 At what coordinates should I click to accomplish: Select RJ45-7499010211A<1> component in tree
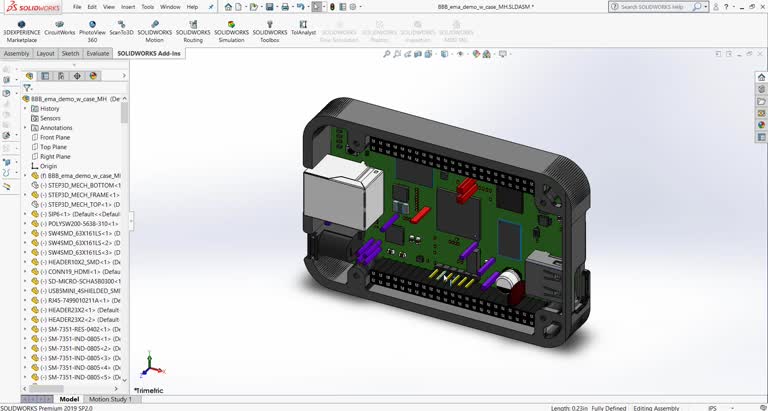(76, 300)
